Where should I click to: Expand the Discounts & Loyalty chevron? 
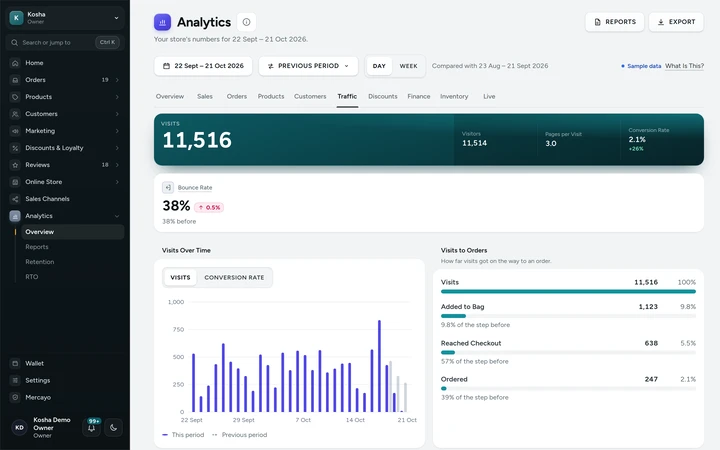(x=117, y=148)
